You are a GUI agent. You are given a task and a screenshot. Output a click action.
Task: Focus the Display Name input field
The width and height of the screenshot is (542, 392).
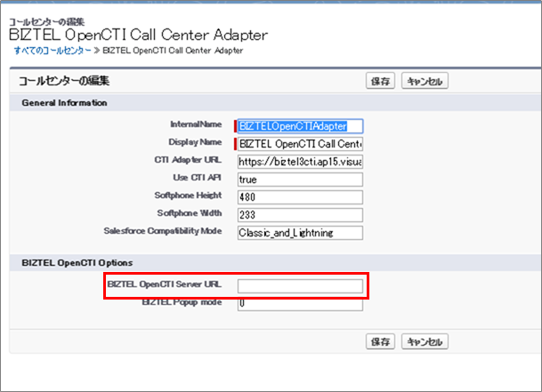tap(300, 144)
